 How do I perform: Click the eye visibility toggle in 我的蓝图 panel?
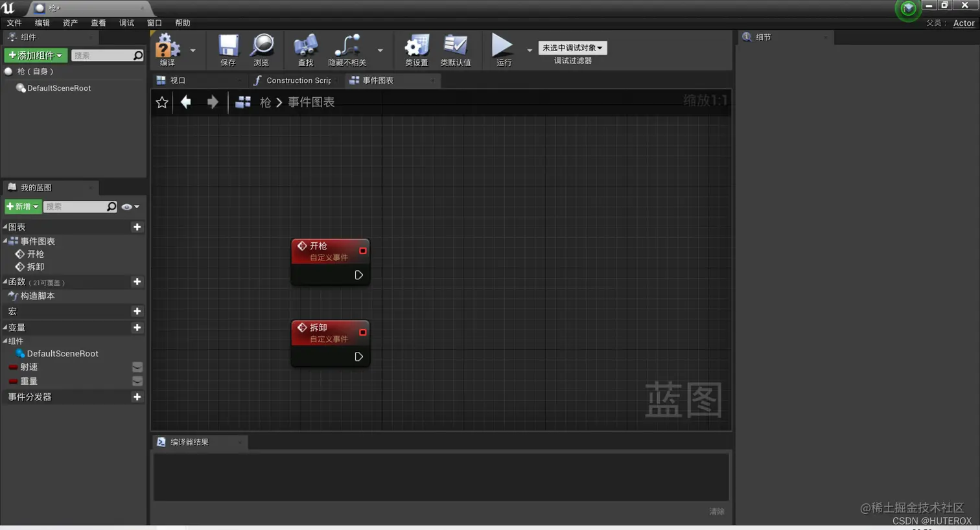coord(127,206)
